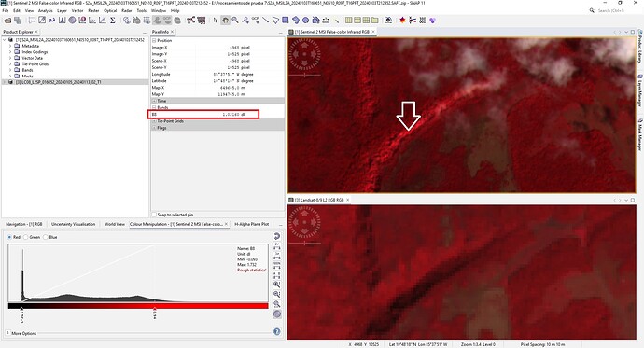The width and height of the screenshot is (644, 348).
Task: Enable Snap to selected pin checkbox
Action: click(x=154, y=215)
